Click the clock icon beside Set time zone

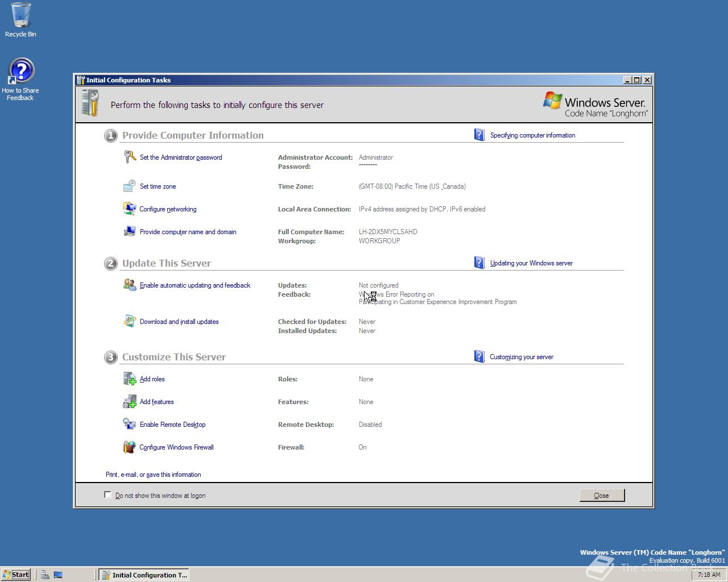coord(130,186)
